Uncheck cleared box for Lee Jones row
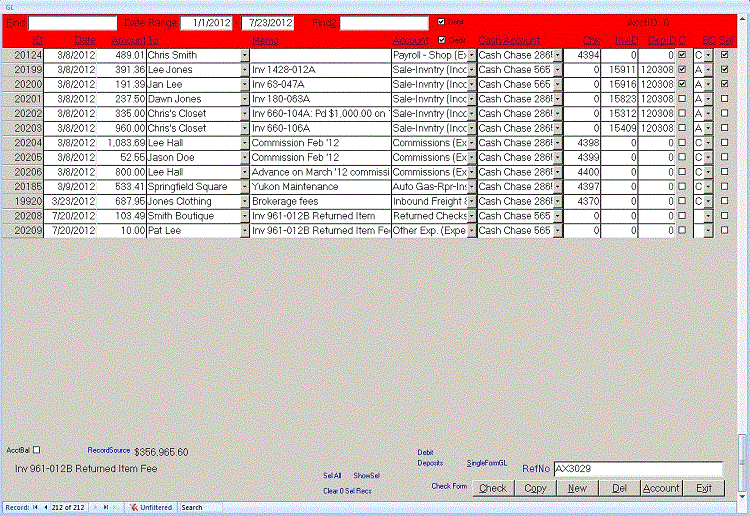This screenshot has width=750, height=516. tap(682, 70)
